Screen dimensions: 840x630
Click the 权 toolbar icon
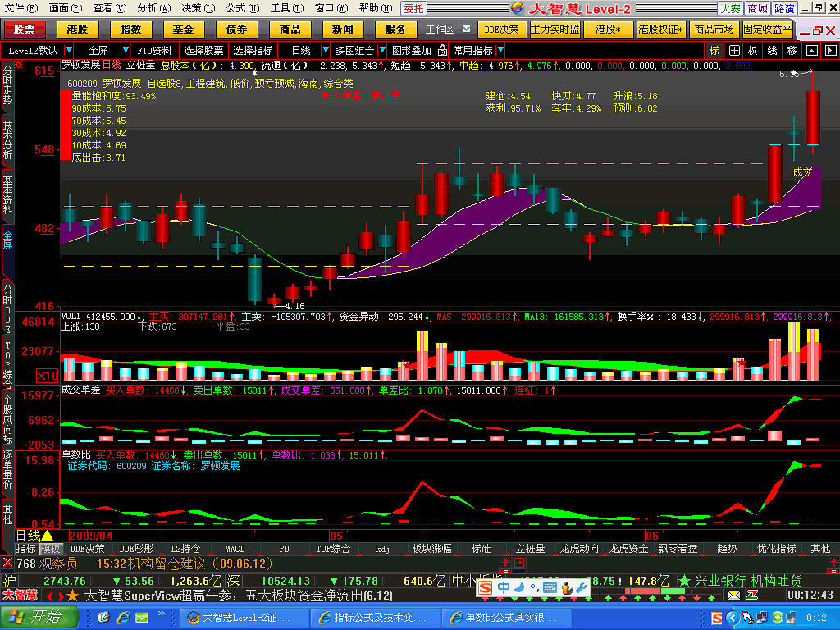pos(753,50)
